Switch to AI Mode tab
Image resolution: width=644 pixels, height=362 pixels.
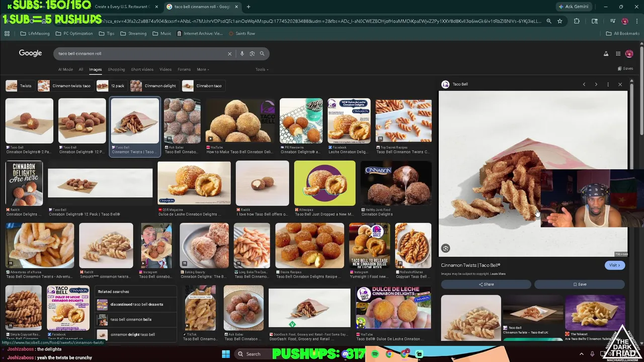click(65, 69)
